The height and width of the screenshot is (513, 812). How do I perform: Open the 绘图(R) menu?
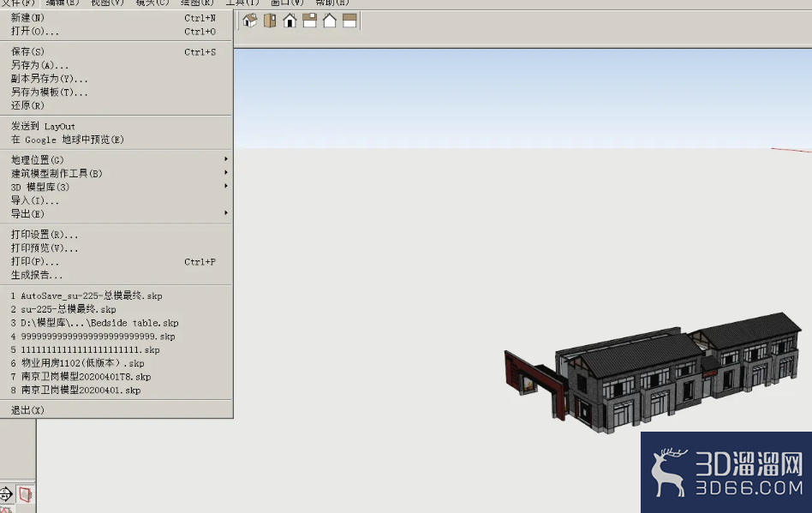coord(197,3)
